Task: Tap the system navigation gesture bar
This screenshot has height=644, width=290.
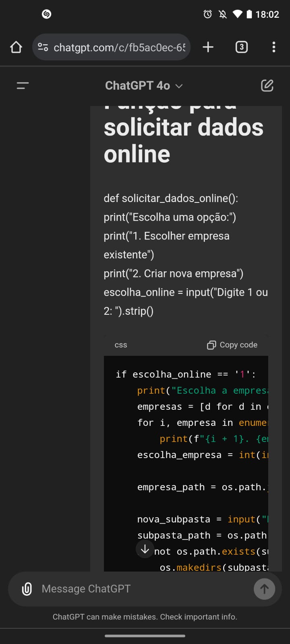Action: [x=145, y=636]
